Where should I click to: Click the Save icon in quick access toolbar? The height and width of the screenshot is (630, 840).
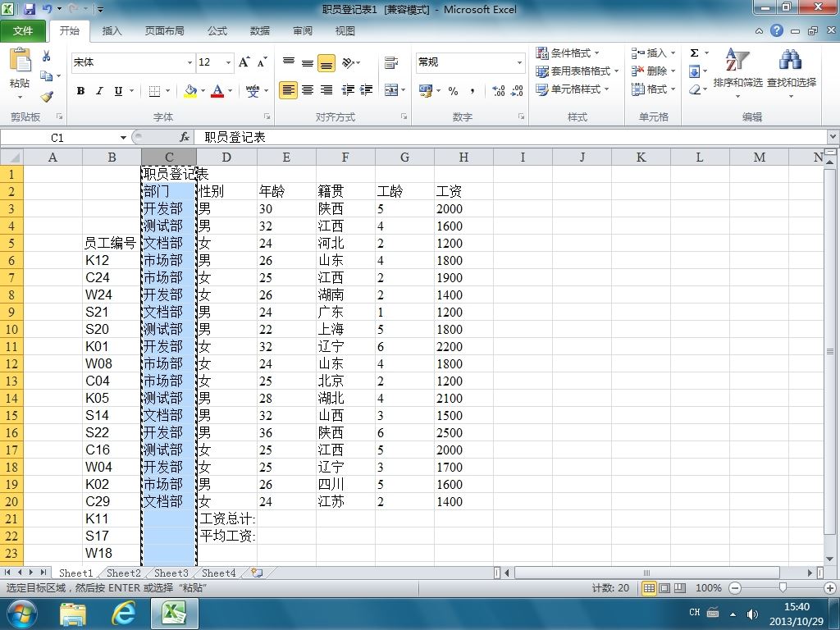coord(29,9)
